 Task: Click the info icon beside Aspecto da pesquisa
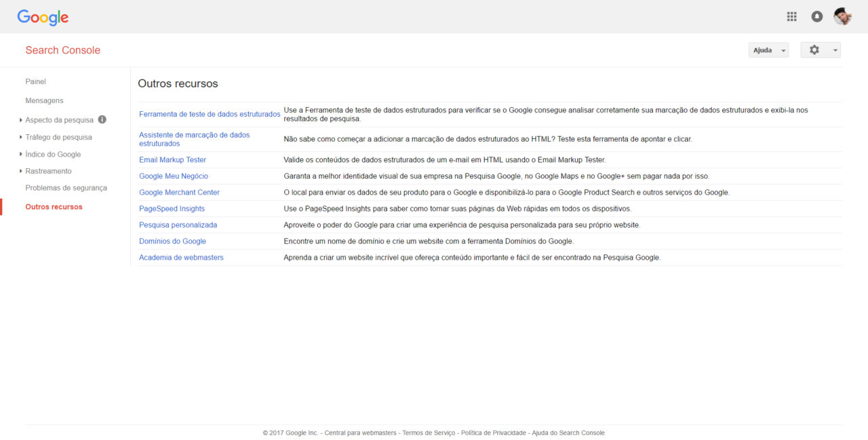102,119
